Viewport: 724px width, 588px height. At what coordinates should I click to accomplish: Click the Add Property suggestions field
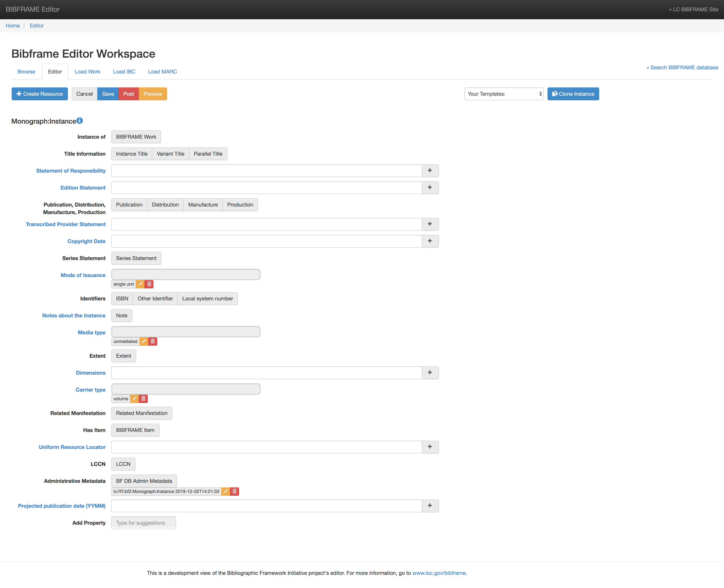[x=143, y=523]
